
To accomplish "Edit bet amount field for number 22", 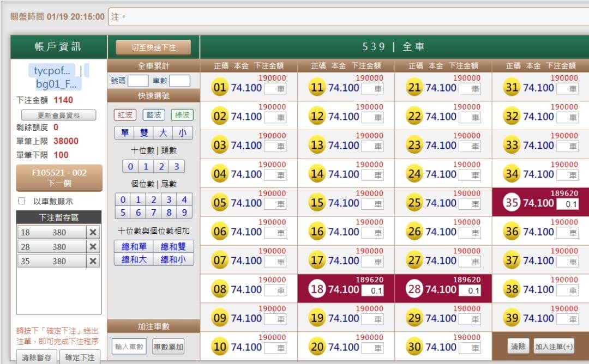I will pyautogui.click(x=470, y=118).
